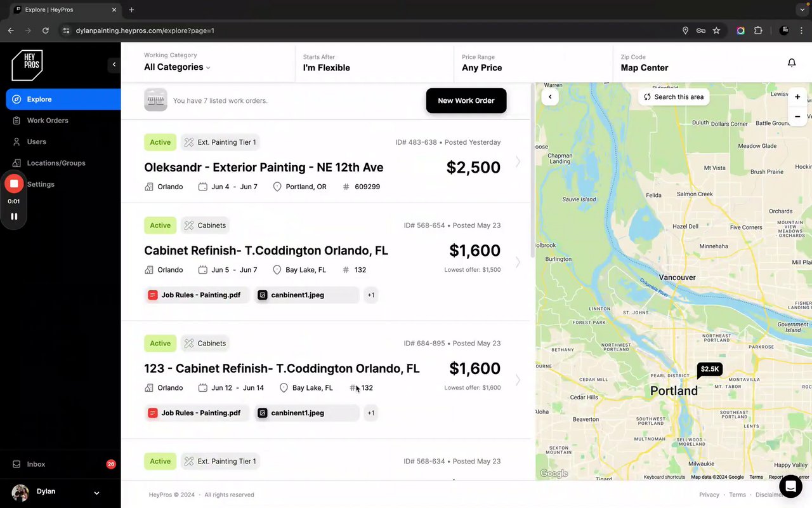Open the Terms link in page footer

click(x=737, y=495)
